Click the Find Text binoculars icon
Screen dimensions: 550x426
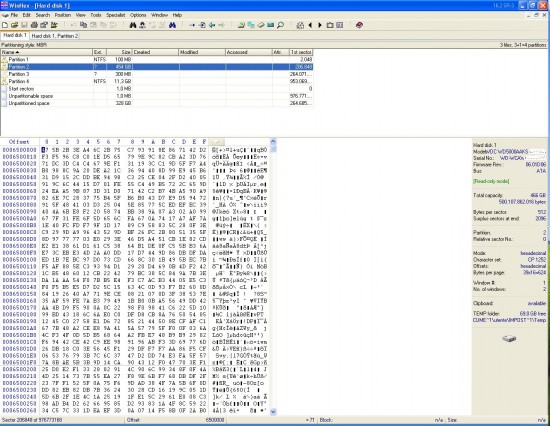(133, 25)
